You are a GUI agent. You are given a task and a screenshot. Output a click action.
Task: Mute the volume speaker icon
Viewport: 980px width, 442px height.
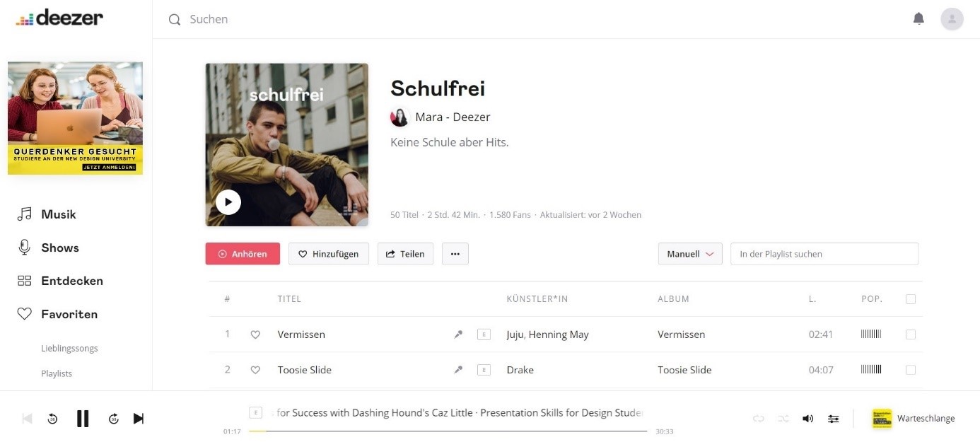807,419
